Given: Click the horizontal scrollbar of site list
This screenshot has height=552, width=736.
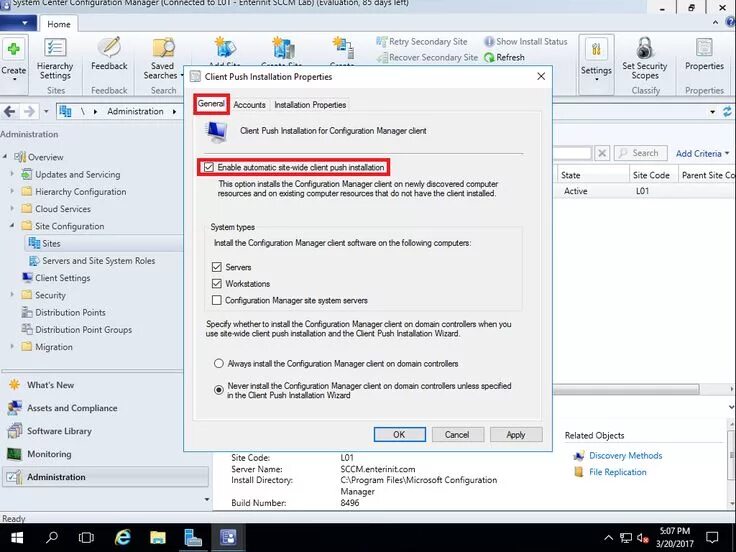Looking at the screenshot, I should [626, 389].
